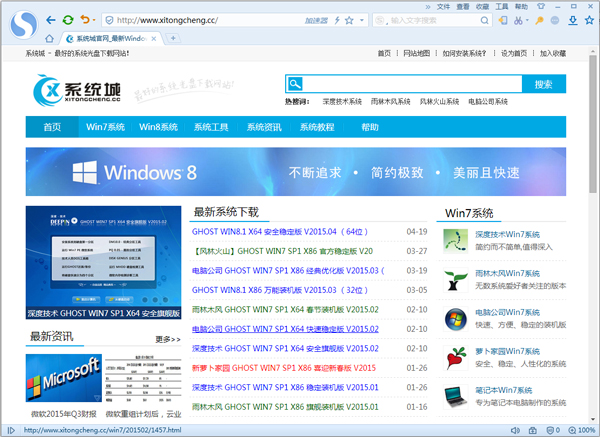Open the undo icon's dropdown arrow
This screenshot has height=437, width=600.
94,20
